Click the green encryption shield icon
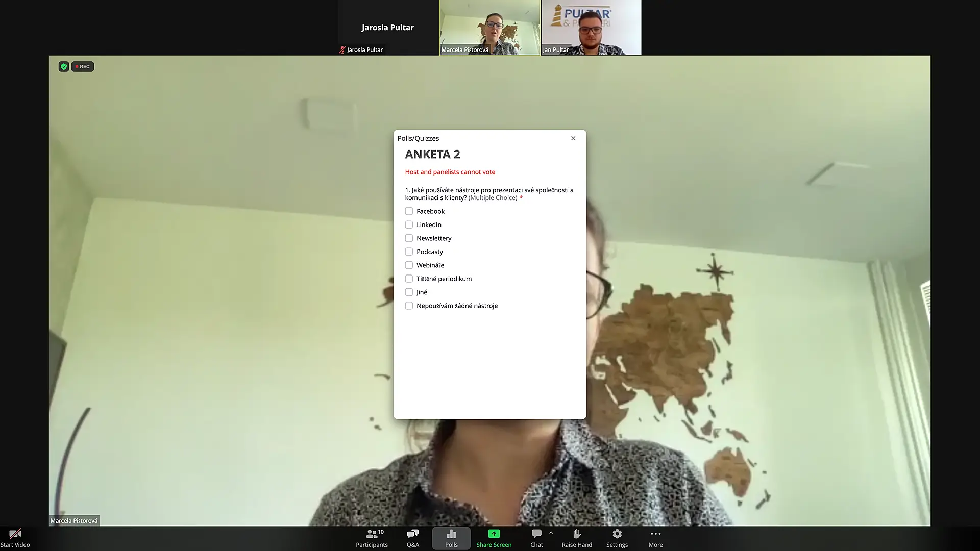 coord(64,67)
